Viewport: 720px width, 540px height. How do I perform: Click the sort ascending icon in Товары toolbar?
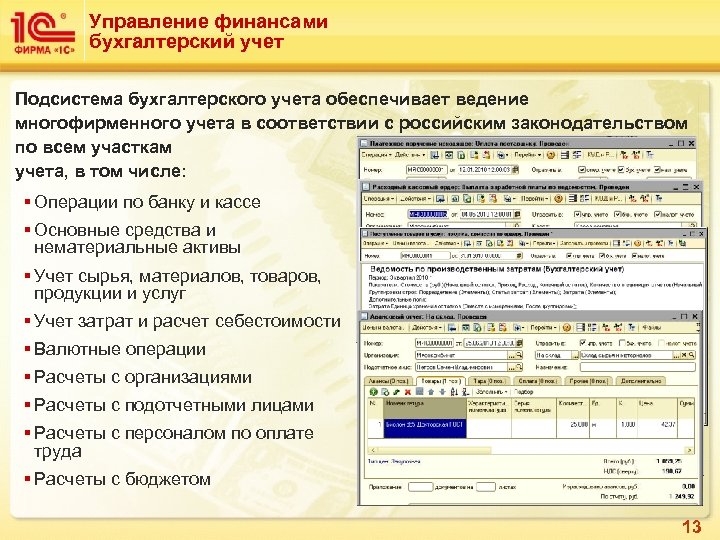pyautogui.click(x=454, y=392)
